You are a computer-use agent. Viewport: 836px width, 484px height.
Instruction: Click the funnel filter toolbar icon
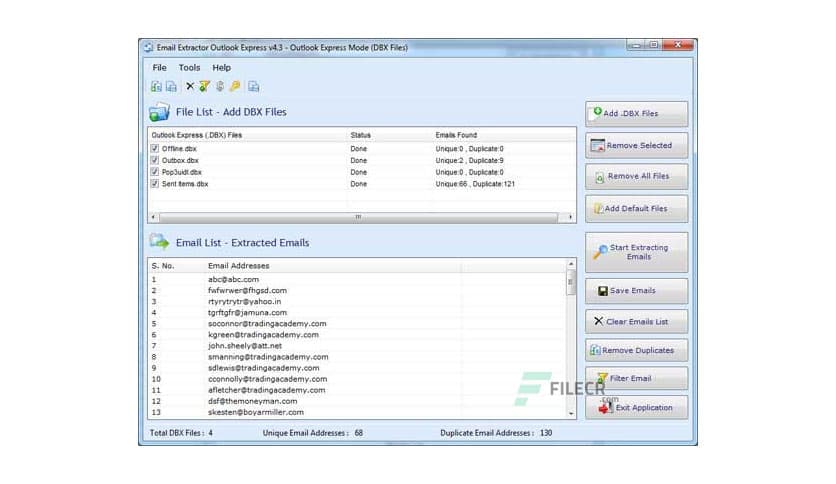point(205,86)
